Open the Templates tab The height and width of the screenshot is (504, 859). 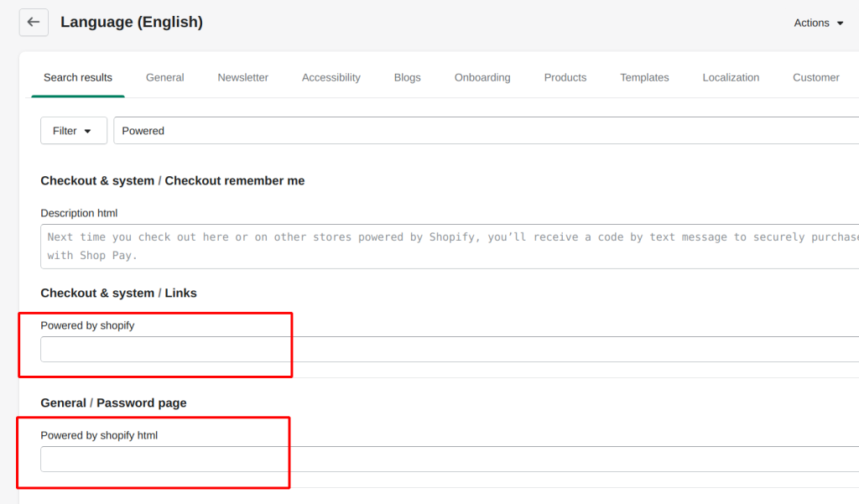click(644, 77)
